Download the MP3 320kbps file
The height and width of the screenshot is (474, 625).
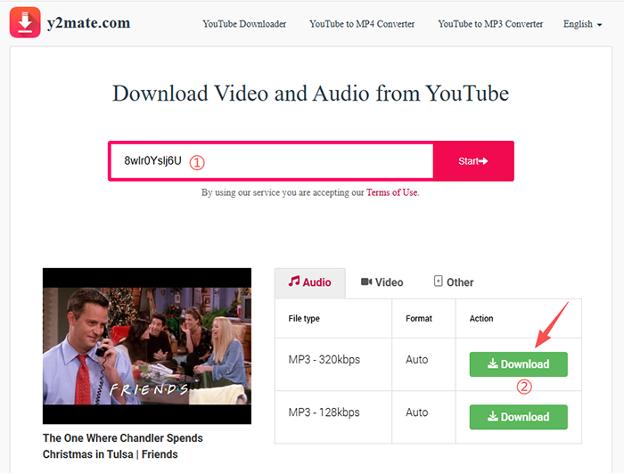(x=518, y=364)
